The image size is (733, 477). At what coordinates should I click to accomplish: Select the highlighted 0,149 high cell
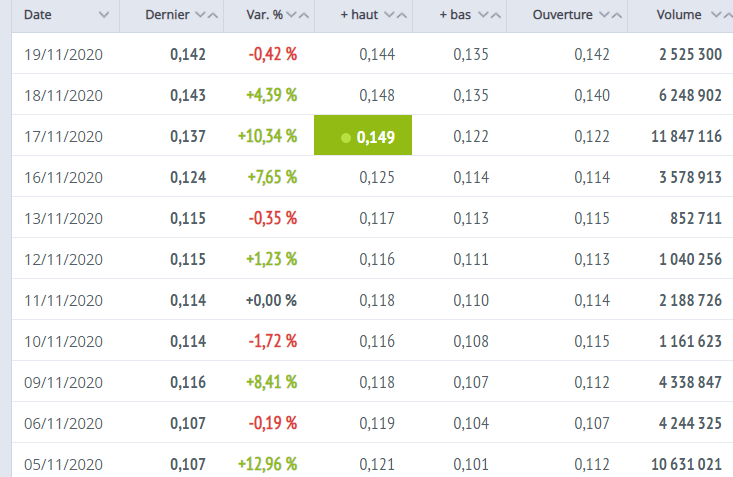click(x=363, y=135)
